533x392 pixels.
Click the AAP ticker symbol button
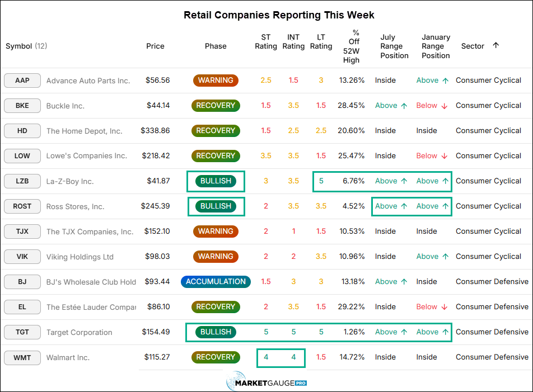22,81
